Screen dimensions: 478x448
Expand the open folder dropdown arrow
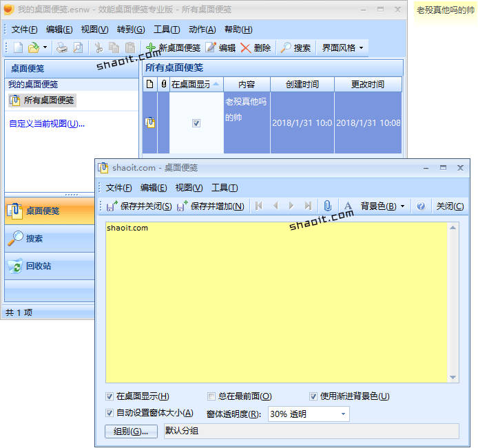pyautogui.click(x=45, y=47)
